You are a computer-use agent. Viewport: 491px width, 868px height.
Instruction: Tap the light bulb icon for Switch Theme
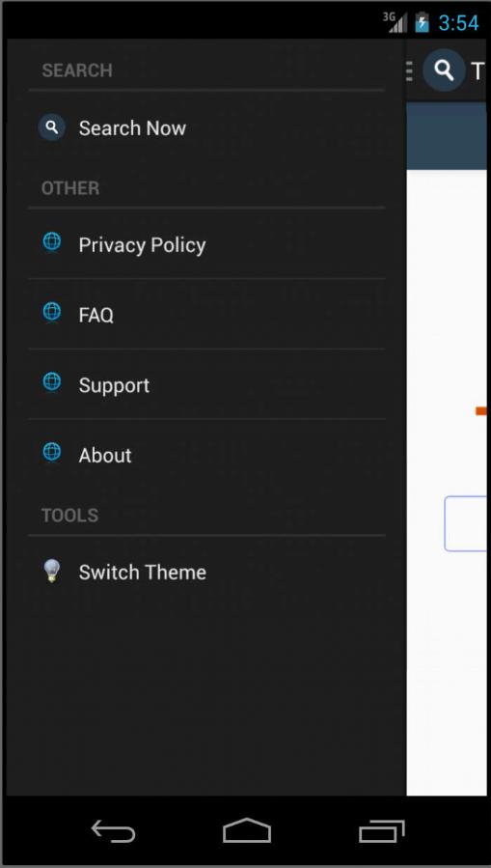click(52, 571)
